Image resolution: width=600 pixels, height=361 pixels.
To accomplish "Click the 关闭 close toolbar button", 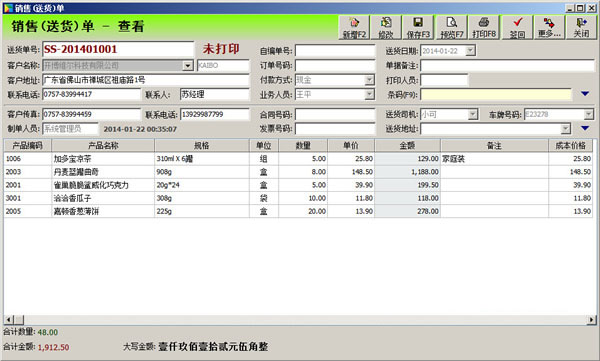I will tap(581, 27).
